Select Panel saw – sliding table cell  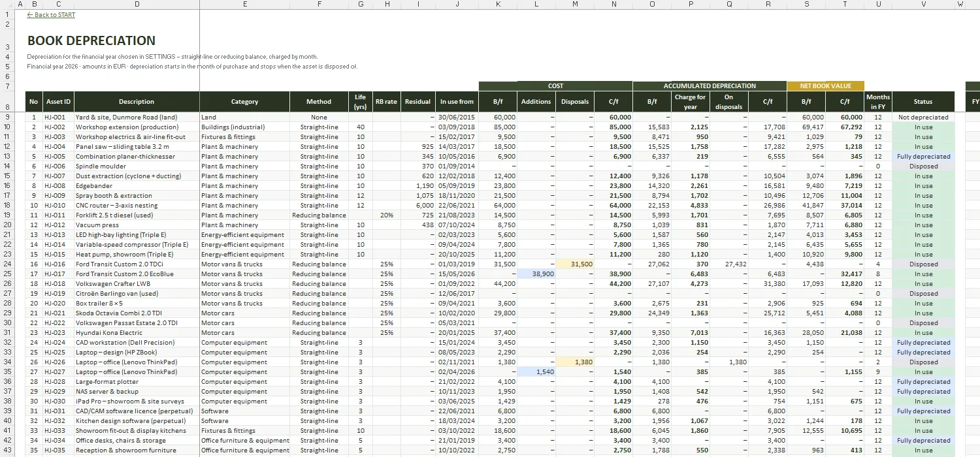tap(137, 147)
